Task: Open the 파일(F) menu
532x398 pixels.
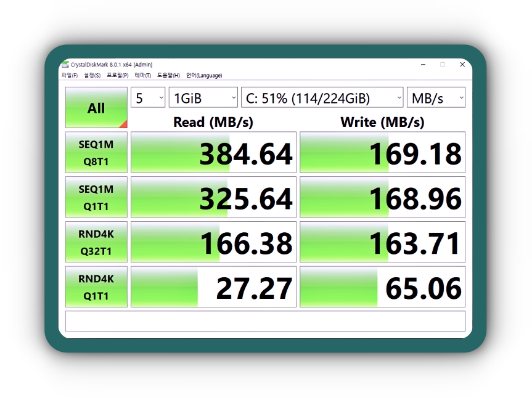Action: 70,75
